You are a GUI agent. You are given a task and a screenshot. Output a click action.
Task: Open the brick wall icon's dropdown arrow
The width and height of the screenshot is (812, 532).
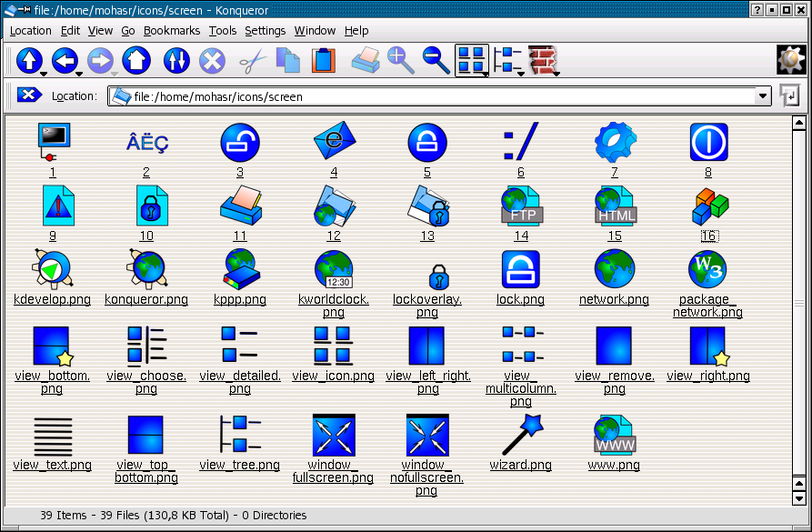(x=556, y=74)
